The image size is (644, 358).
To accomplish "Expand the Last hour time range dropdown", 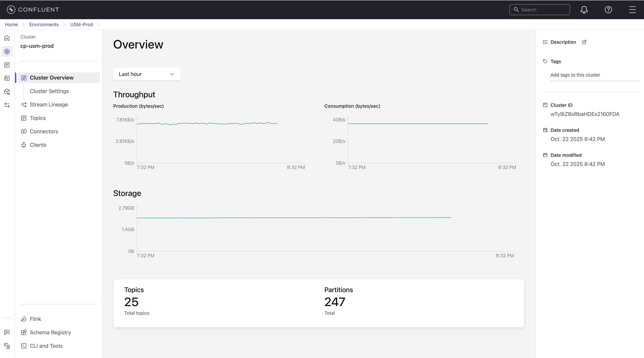I will click(x=147, y=74).
